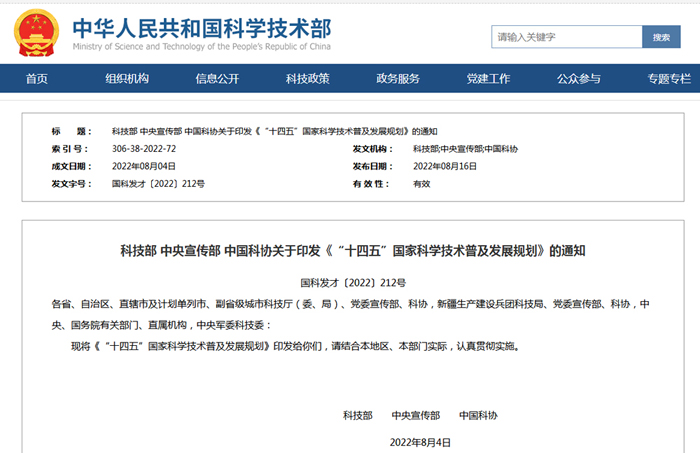Image resolution: width=700 pixels, height=453 pixels.
Task: Click the 发文机构 value 科技部;中央宣传部;中国科协
Action: (465, 149)
